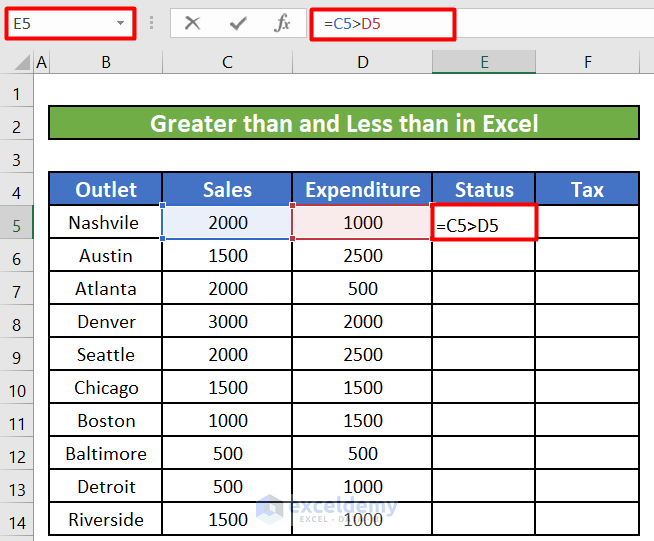
Task: Click the Cancel (X) formula button
Action: coord(192,23)
